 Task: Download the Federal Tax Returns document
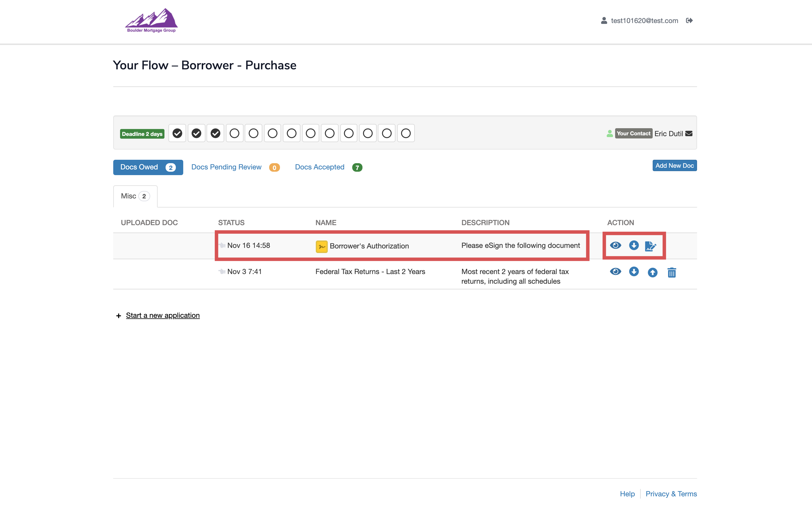click(x=634, y=271)
